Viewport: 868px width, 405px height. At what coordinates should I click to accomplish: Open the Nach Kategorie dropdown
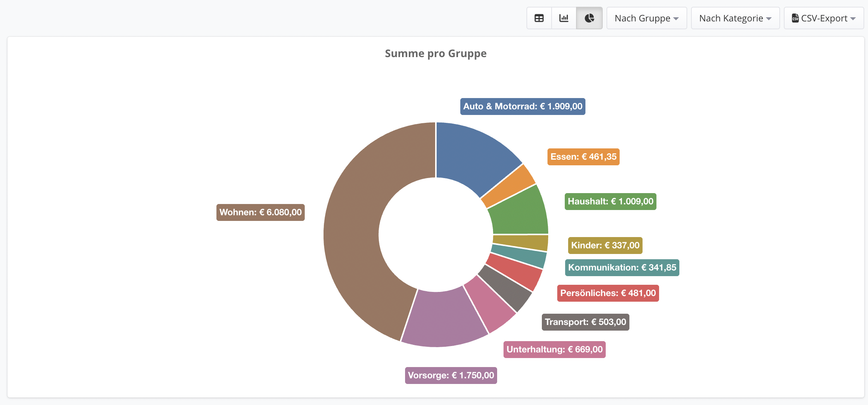pos(735,18)
